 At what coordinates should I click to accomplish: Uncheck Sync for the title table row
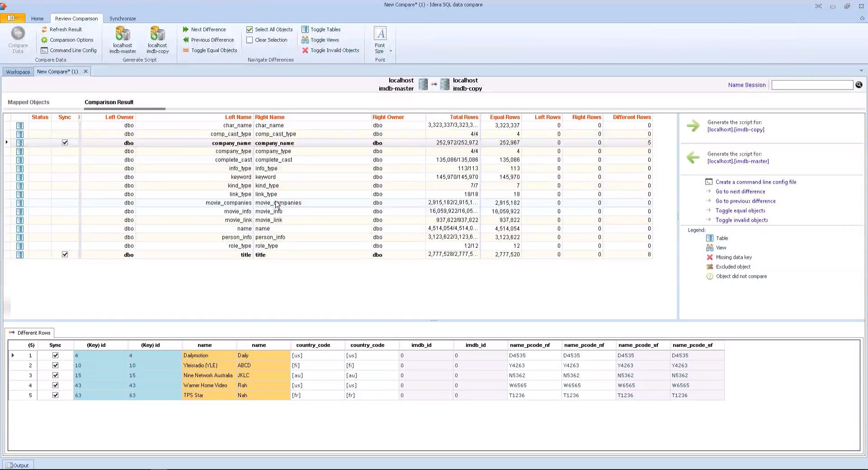tap(65, 255)
